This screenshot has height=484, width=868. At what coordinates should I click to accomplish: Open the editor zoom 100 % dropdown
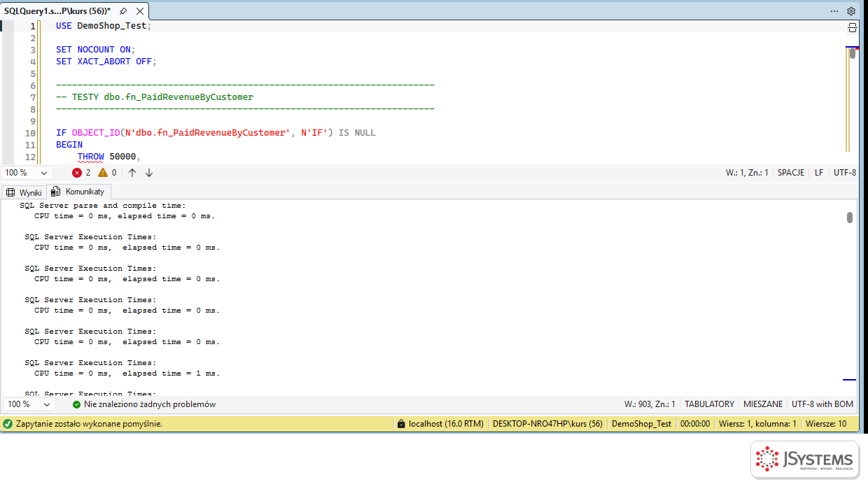point(27,173)
